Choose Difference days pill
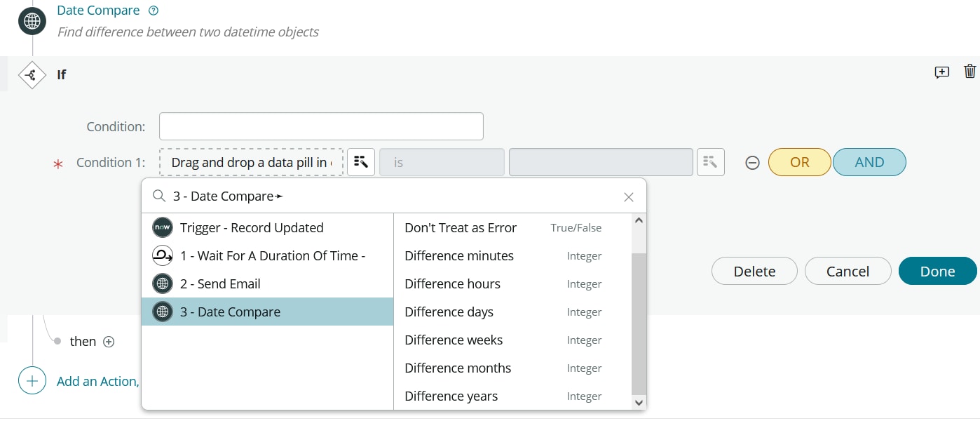The height and width of the screenshot is (421, 980). [x=449, y=312]
